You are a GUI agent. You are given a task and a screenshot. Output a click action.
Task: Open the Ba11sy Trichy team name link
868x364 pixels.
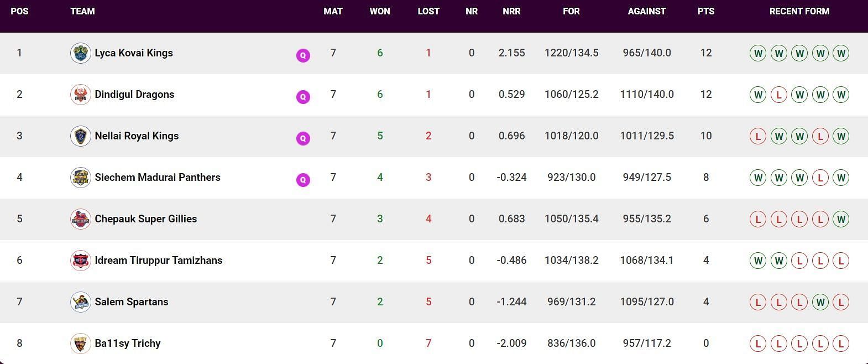tap(128, 344)
